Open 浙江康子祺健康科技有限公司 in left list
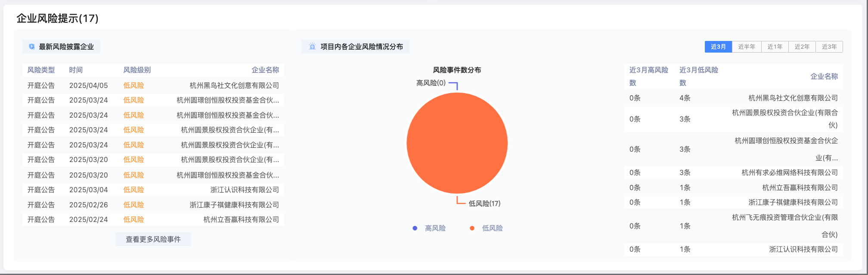Image resolution: width=868 pixels, height=275 pixels. [x=234, y=205]
